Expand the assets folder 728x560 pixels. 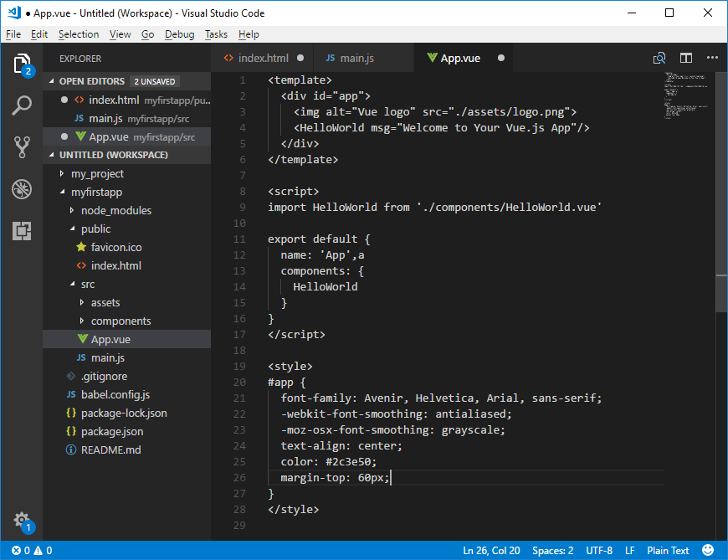point(82,302)
